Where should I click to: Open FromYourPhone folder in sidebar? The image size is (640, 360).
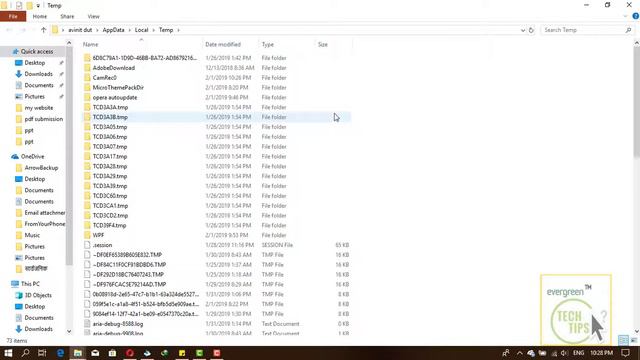(x=44, y=224)
